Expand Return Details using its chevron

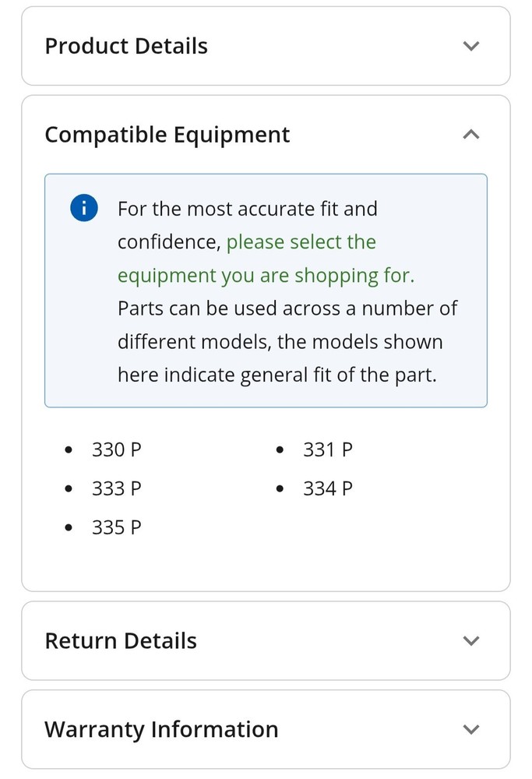pos(470,641)
